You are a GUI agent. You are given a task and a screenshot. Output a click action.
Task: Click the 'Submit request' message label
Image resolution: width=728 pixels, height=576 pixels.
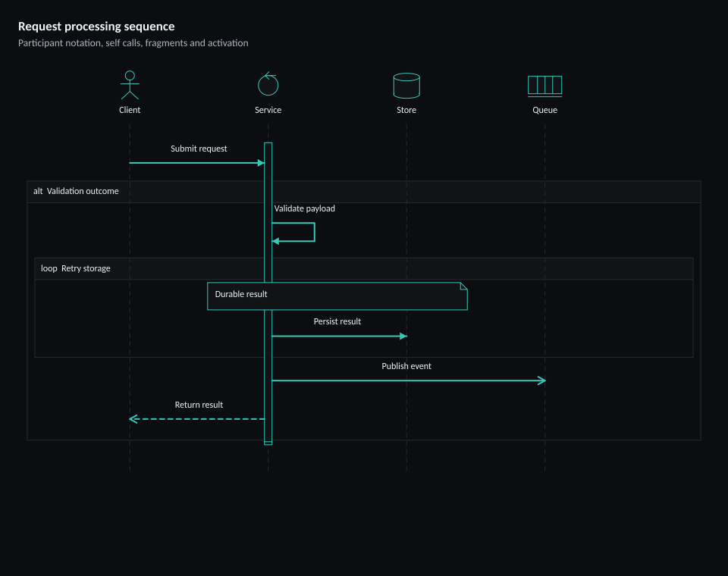pyautogui.click(x=199, y=149)
